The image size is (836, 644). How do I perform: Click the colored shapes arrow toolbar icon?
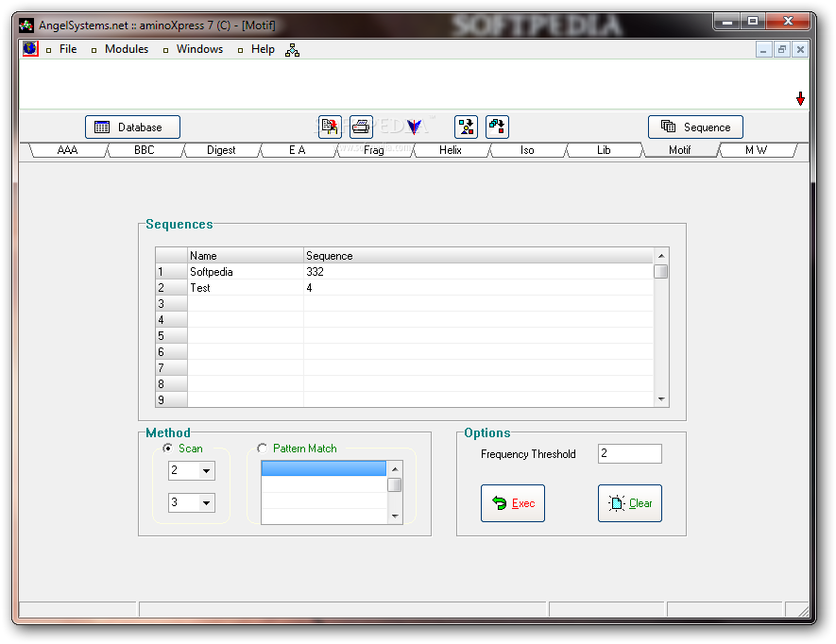(x=466, y=127)
